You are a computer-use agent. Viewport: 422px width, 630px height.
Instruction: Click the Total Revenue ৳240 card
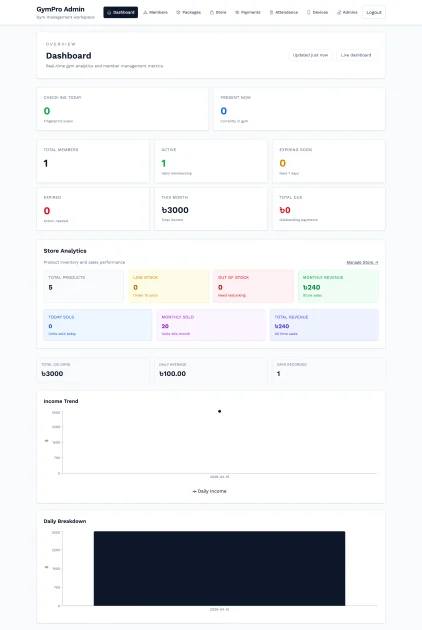(324, 325)
